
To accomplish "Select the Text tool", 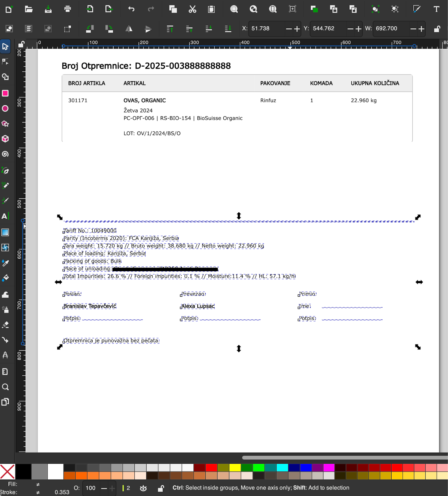I will tap(5, 216).
